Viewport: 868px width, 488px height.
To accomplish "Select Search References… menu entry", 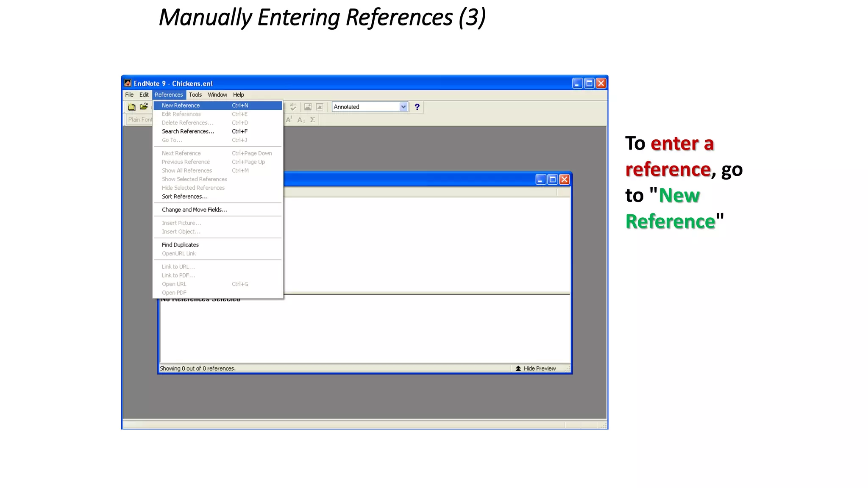I will click(x=218, y=131).
